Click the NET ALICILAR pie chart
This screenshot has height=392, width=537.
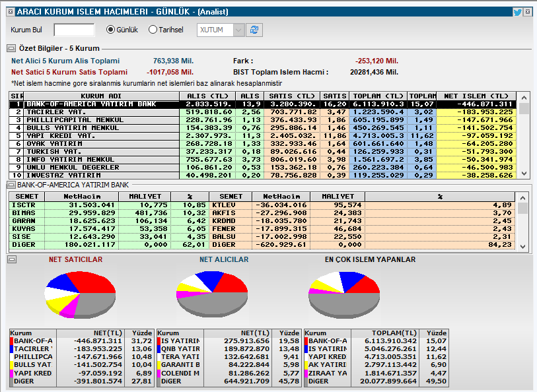(x=212, y=294)
